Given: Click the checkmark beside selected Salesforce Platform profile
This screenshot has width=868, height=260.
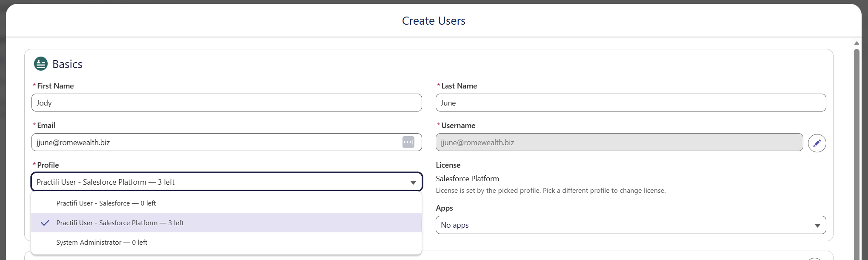Looking at the screenshot, I should 45,223.
